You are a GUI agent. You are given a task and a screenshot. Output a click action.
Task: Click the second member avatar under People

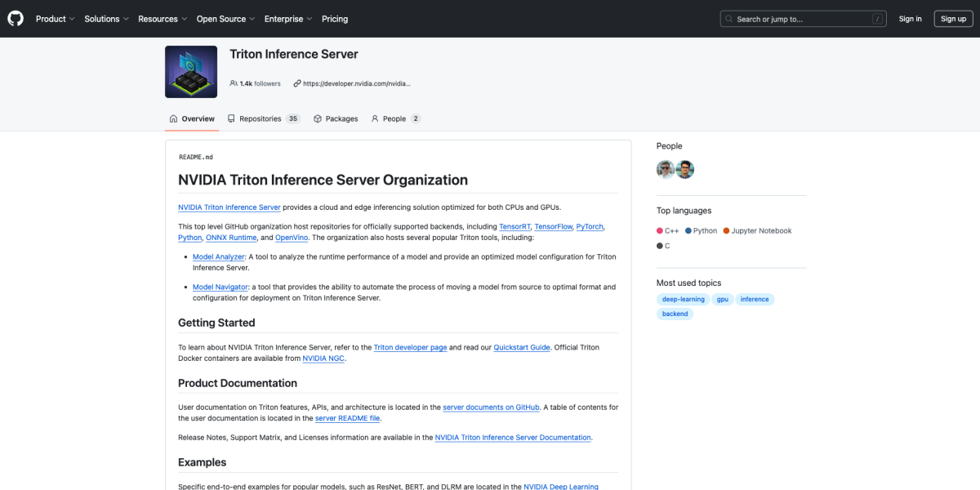pos(685,169)
